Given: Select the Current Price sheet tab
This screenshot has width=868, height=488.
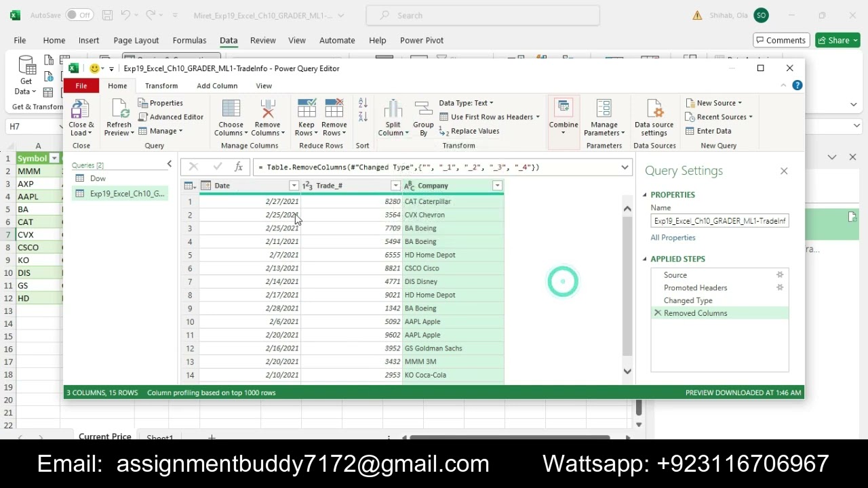Looking at the screenshot, I should 105,436.
